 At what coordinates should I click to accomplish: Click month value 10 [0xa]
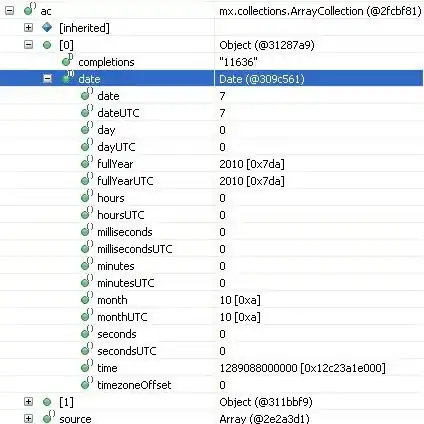[240, 300]
